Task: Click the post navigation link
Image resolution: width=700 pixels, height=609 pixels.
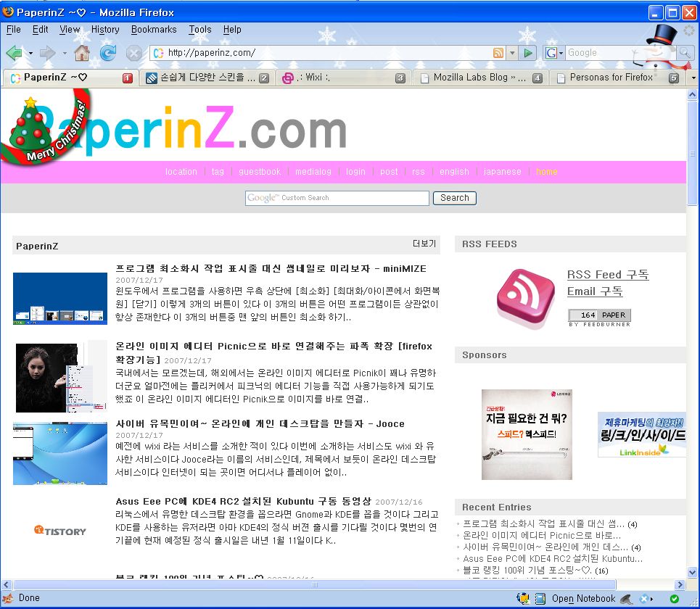Action: click(388, 171)
